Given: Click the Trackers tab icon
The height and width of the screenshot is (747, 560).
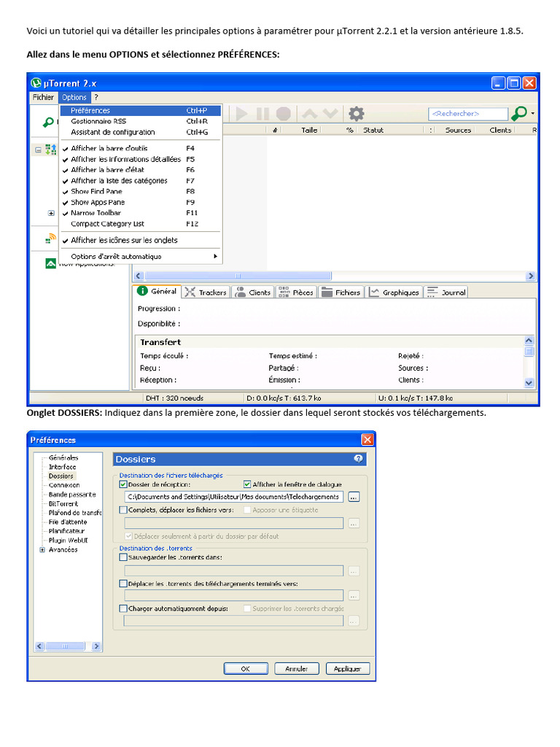Looking at the screenshot, I should tap(190, 292).
